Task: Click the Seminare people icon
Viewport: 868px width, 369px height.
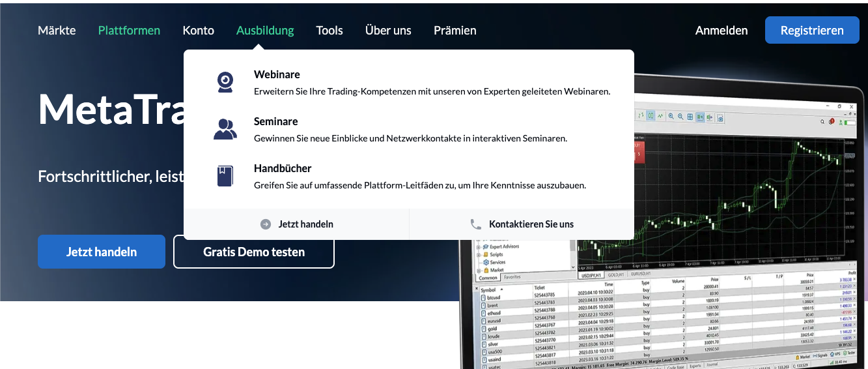Action: point(225,129)
